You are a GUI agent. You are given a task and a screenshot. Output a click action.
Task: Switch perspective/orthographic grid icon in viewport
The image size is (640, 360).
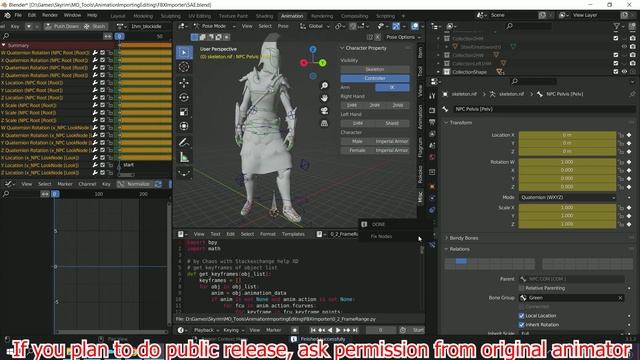click(x=324, y=123)
